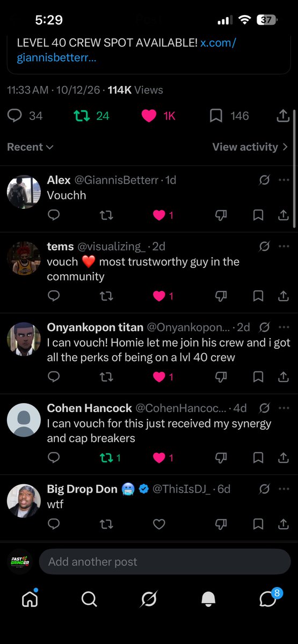Viewport: 298px width, 644px height.
Task: Tap the Add another post field
Action: coord(165,562)
